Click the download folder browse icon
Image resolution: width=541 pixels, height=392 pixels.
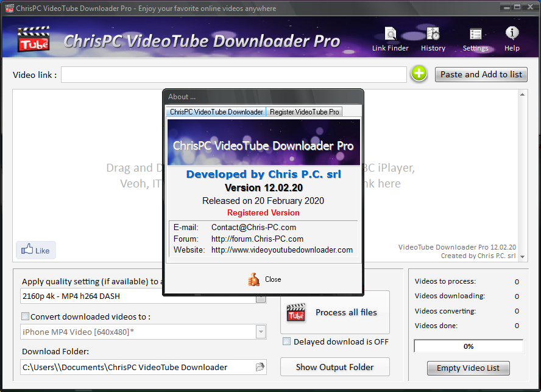(x=260, y=367)
